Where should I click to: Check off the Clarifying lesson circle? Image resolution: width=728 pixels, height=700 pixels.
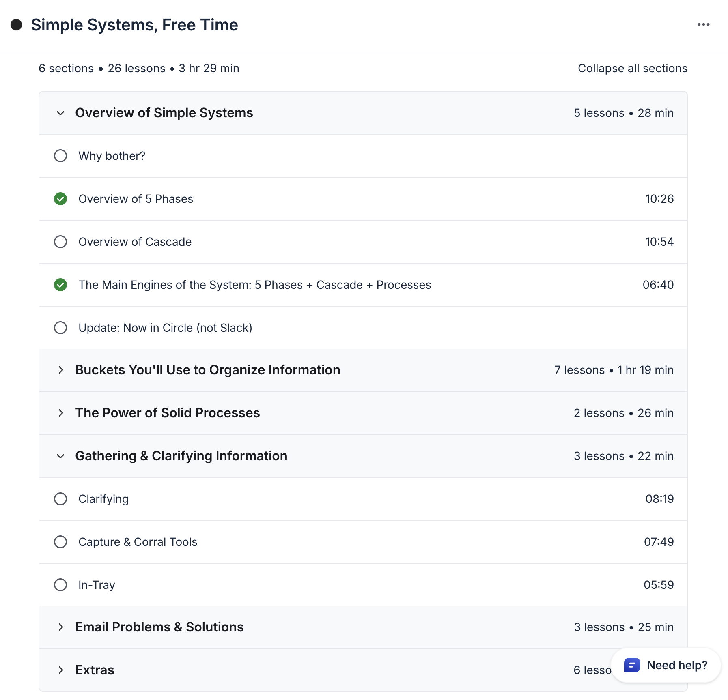coord(60,499)
